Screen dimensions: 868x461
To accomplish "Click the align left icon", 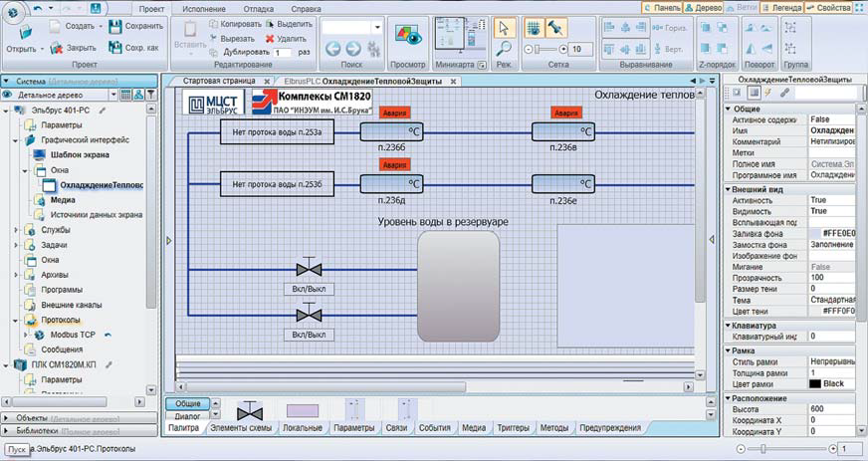I will click(x=609, y=27).
